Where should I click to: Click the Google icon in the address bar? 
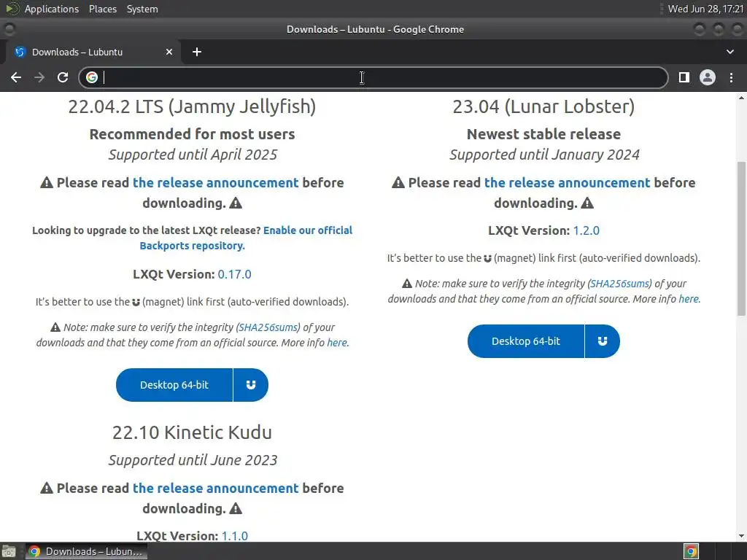point(92,77)
